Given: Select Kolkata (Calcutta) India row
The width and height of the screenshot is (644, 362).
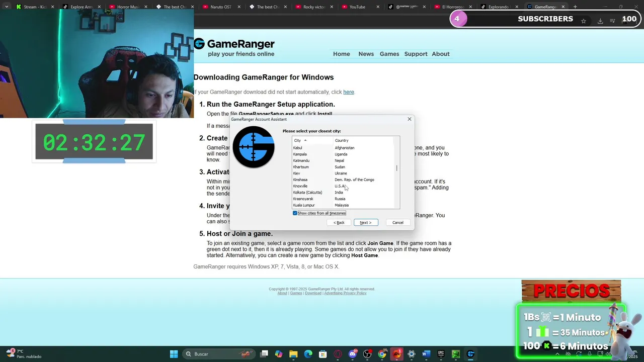Looking at the screenshot, I should (x=344, y=193).
